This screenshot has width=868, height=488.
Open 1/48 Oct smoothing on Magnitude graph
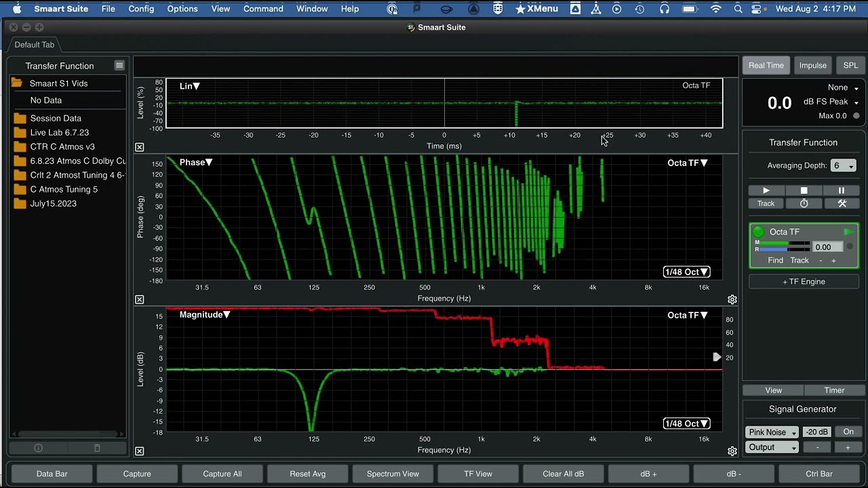pyautogui.click(x=687, y=424)
